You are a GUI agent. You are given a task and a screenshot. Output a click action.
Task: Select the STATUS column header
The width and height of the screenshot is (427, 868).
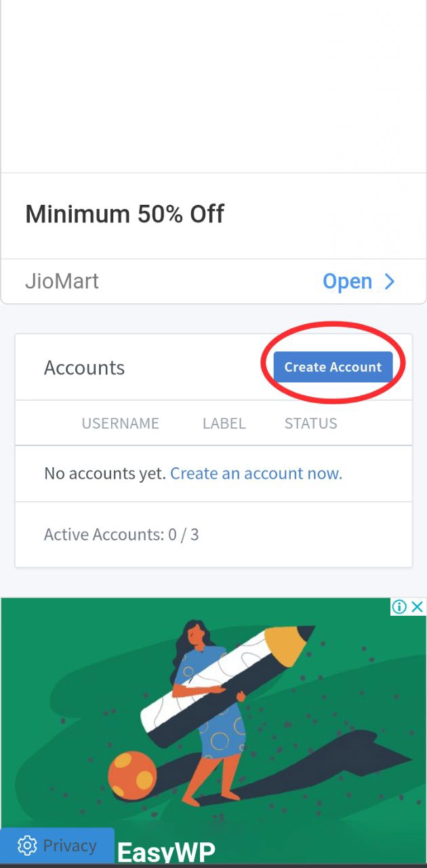point(310,423)
